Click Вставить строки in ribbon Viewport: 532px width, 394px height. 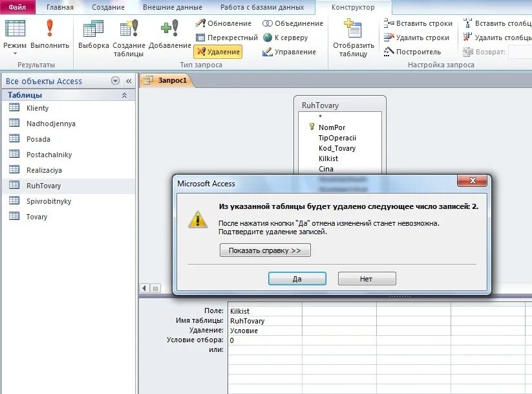(418, 23)
